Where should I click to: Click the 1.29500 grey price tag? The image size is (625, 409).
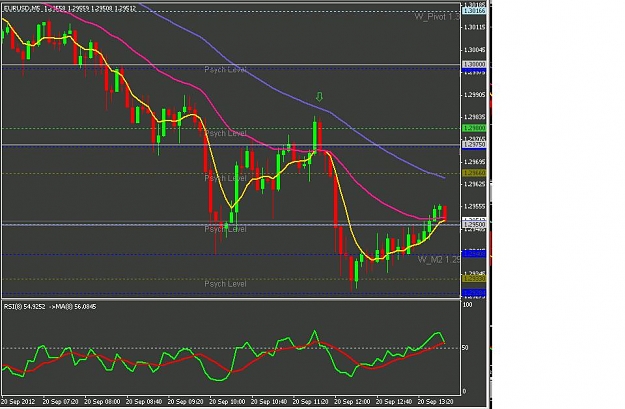474,225
